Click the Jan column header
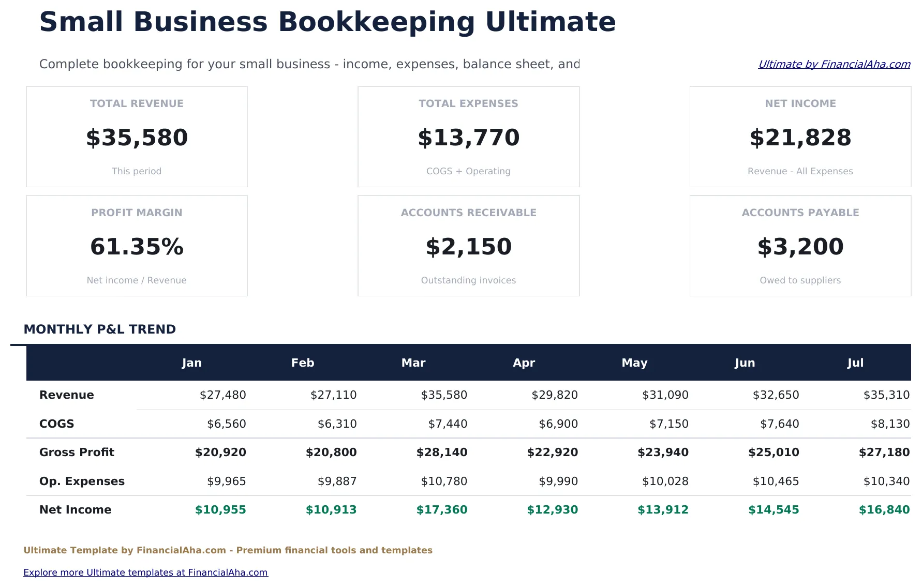 coord(191,363)
